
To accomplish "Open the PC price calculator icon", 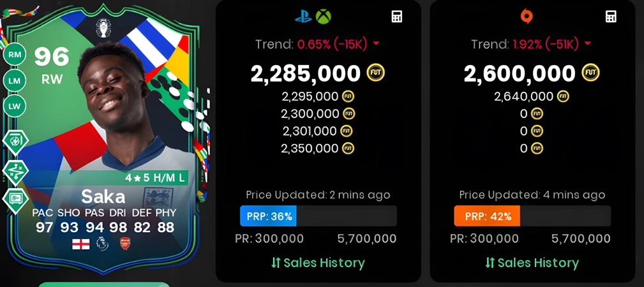I will tap(611, 17).
